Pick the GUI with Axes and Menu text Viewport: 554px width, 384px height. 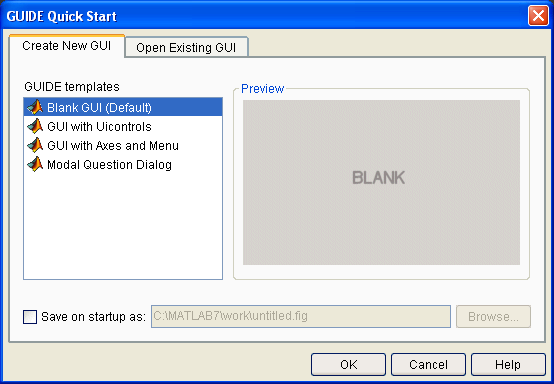(113, 146)
